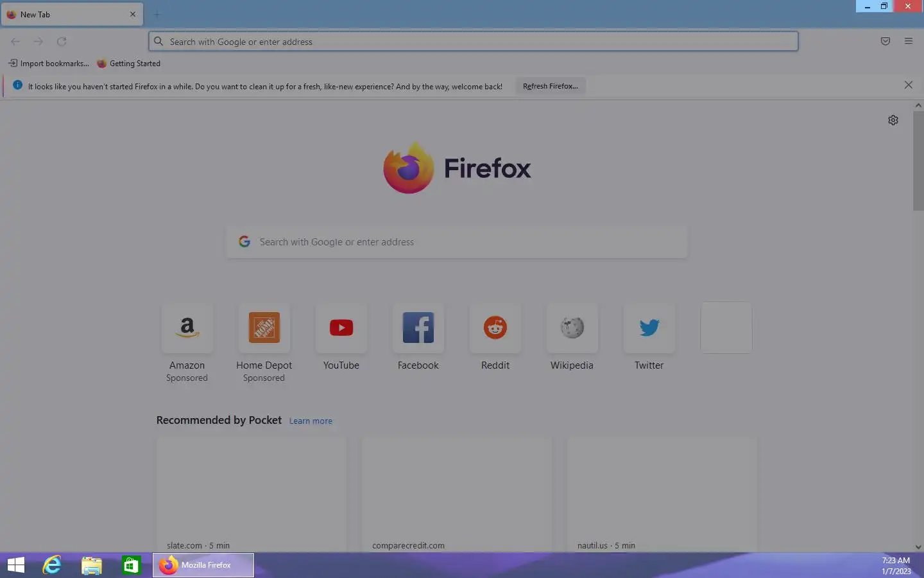The image size is (924, 578).
Task: Follow the Pocket Learn more link
Action: pyautogui.click(x=311, y=421)
